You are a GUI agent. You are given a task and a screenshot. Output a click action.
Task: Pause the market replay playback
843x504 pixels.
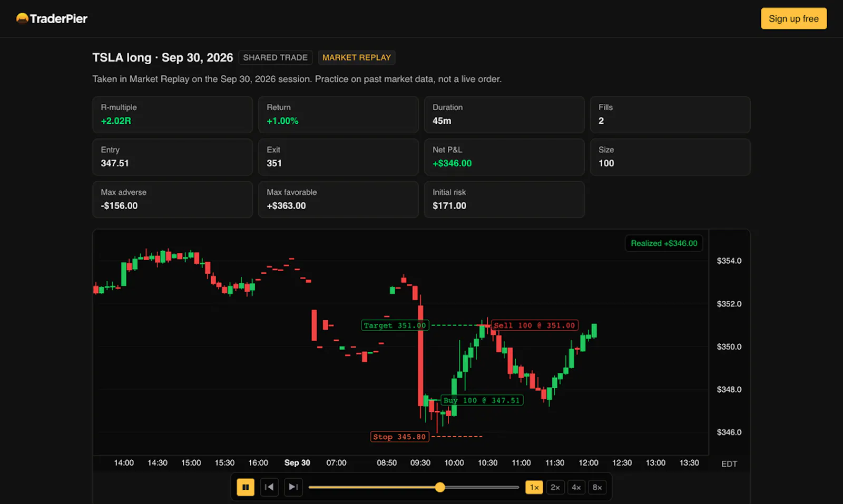[x=246, y=487]
